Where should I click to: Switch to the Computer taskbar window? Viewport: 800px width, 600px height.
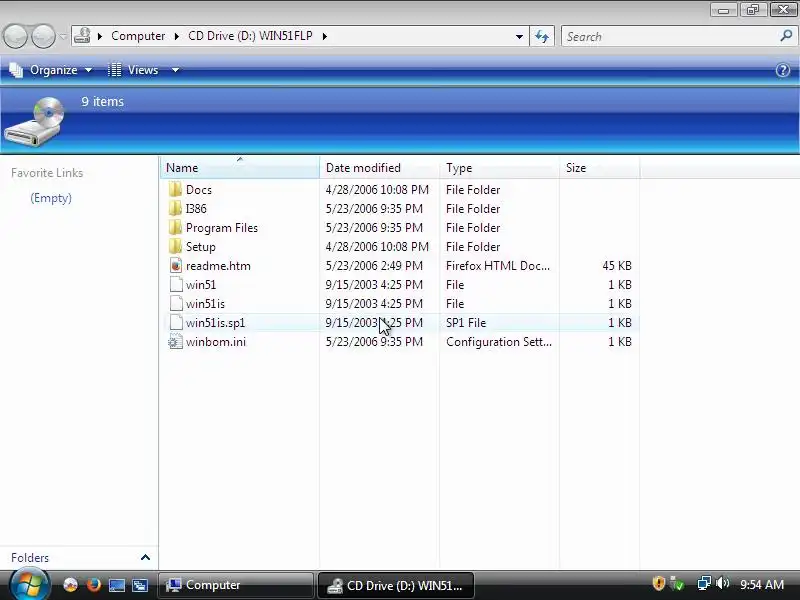(236, 585)
